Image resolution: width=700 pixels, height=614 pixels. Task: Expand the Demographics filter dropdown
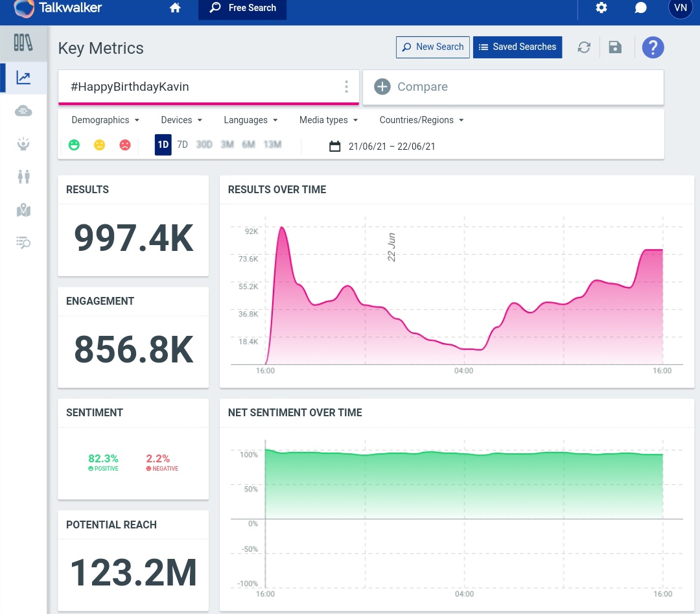pos(106,120)
